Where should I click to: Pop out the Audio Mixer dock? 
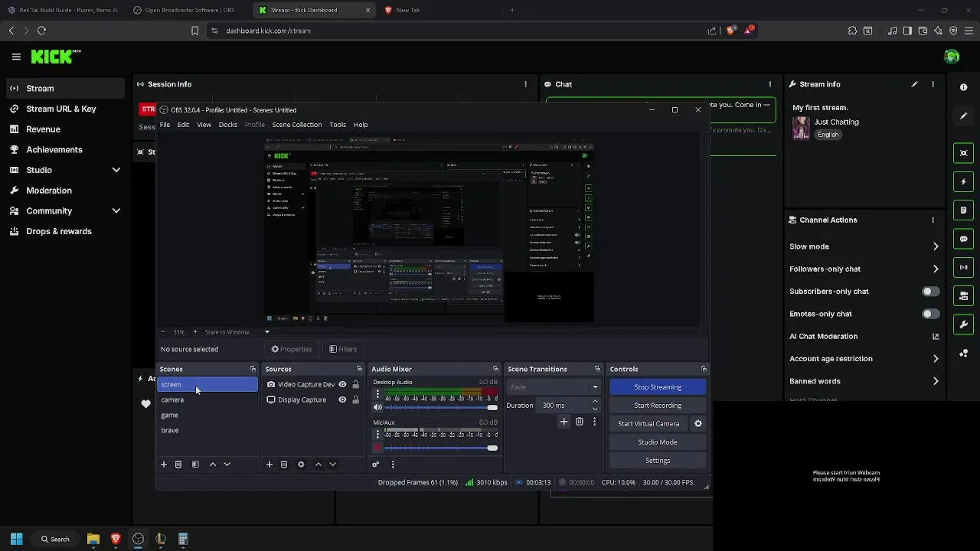click(495, 369)
